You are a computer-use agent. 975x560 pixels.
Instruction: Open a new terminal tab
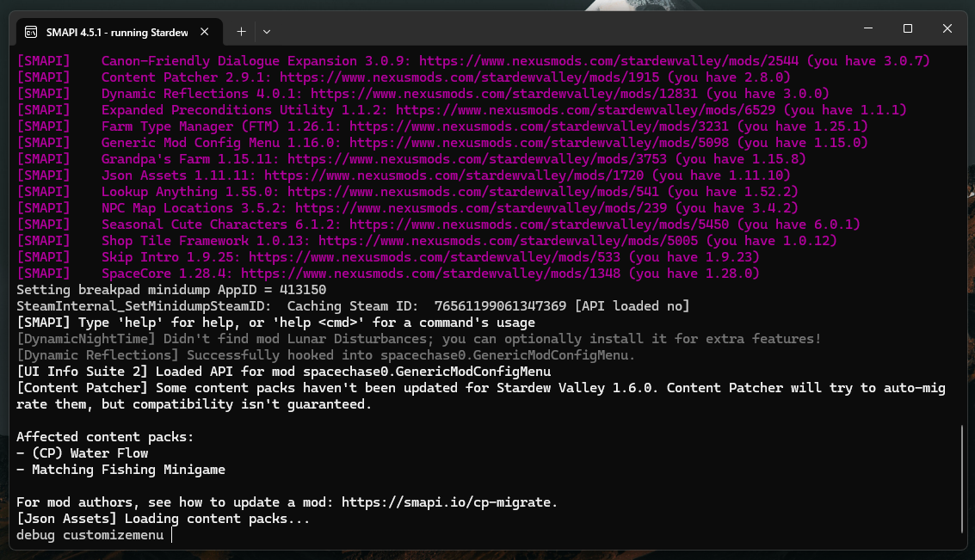241,32
